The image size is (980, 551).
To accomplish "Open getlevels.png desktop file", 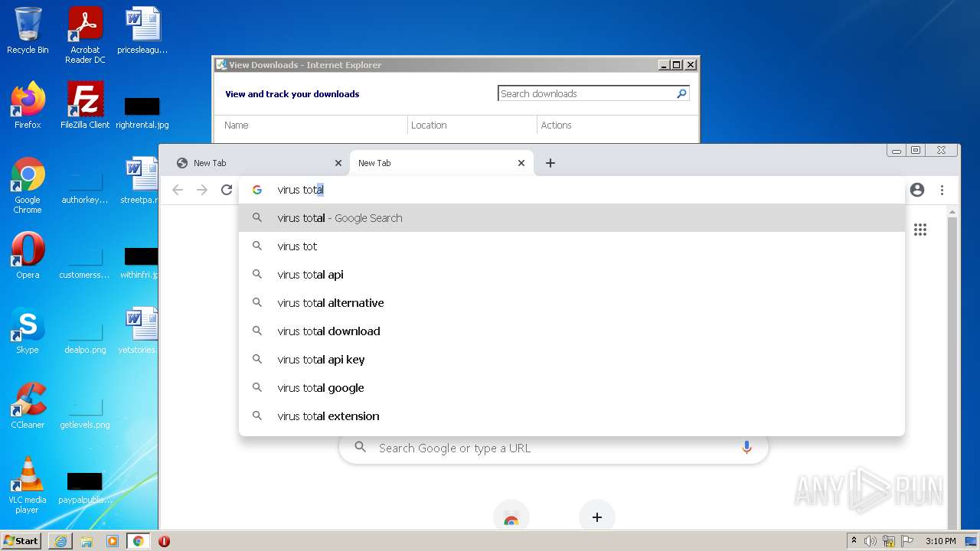I will pos(85,412).
